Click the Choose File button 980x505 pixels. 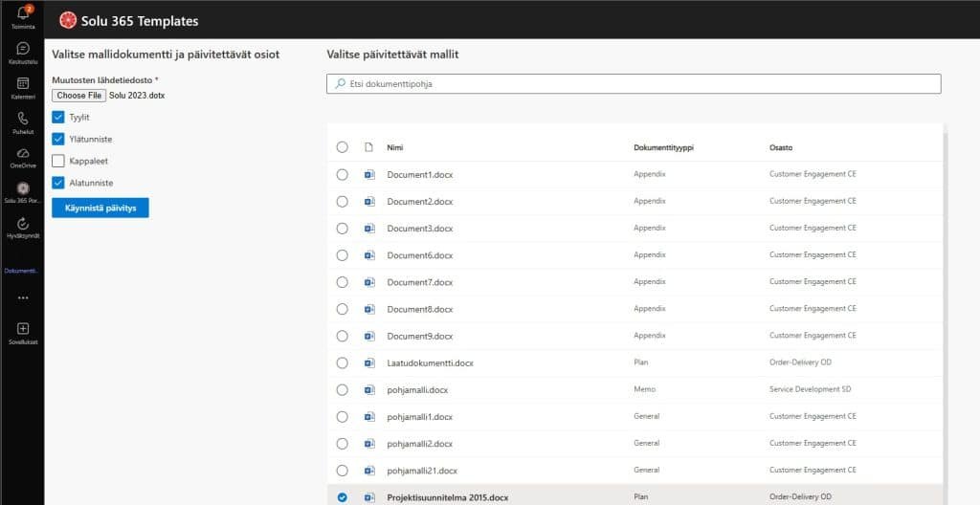tap(79, 96)
